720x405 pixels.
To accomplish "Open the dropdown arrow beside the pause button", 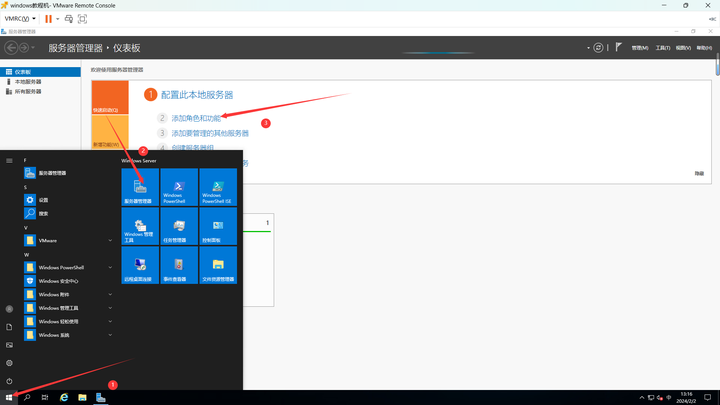I will point(57,19).
